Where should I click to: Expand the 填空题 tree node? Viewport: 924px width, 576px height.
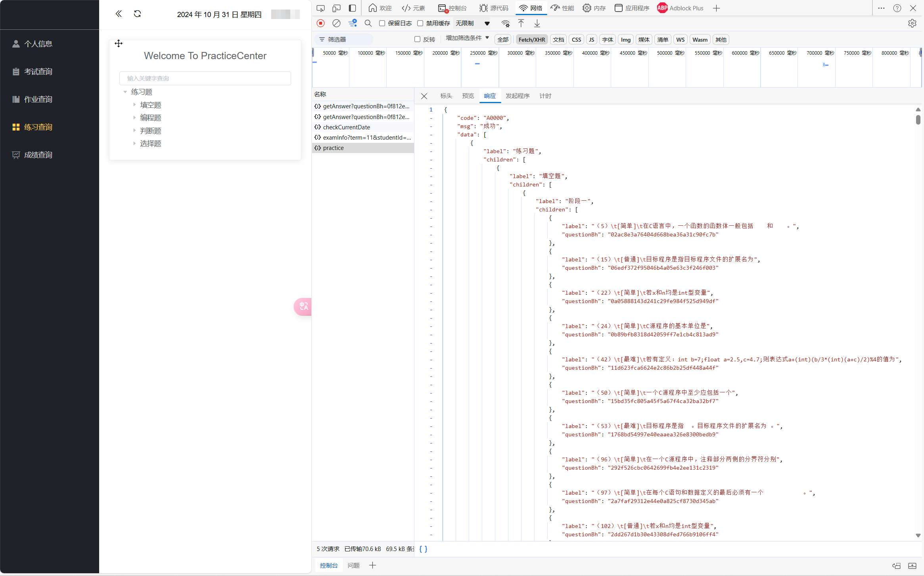pyautogui.click(x=134, y=105)
